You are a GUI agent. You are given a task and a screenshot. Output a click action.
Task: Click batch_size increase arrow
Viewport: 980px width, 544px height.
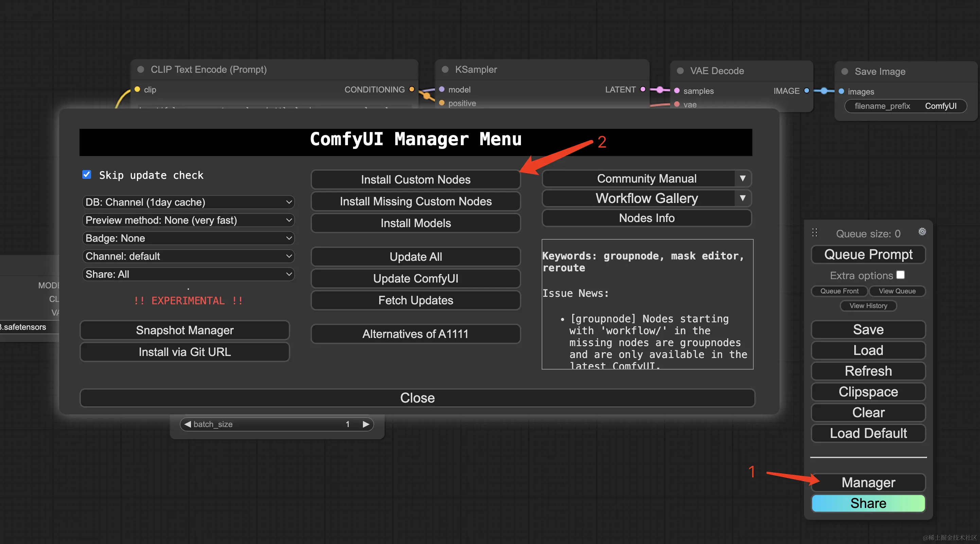(366, 424)
